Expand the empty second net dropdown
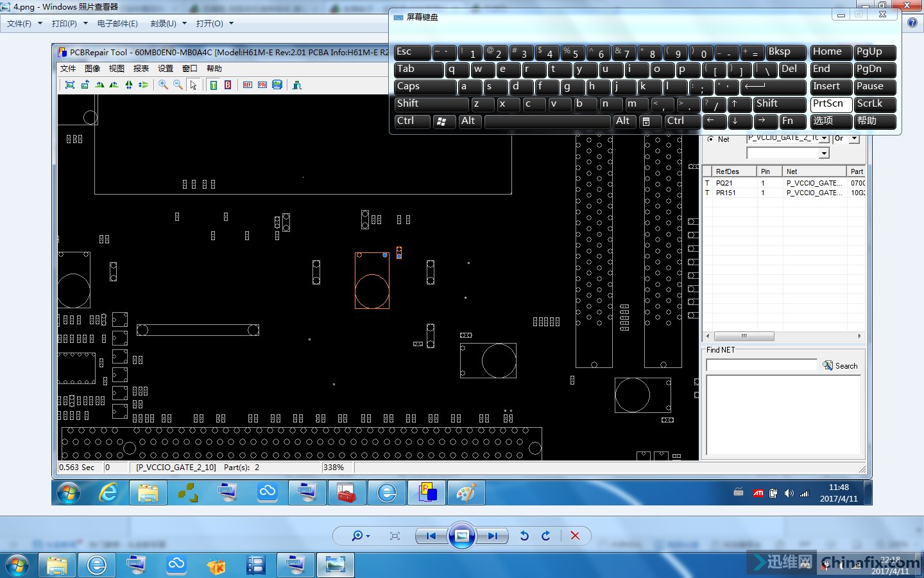Viewport: 924px width, 578px height. point(825,153)
